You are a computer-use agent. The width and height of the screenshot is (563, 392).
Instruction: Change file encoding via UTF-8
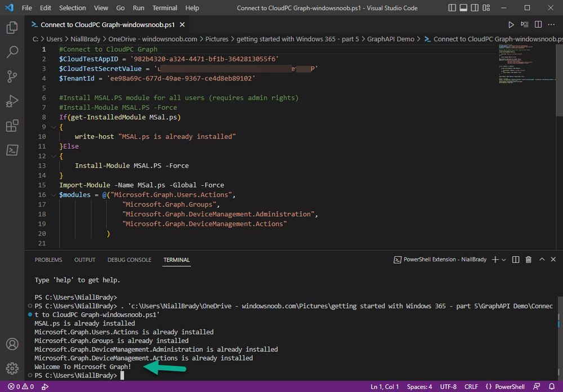[448, 386]
